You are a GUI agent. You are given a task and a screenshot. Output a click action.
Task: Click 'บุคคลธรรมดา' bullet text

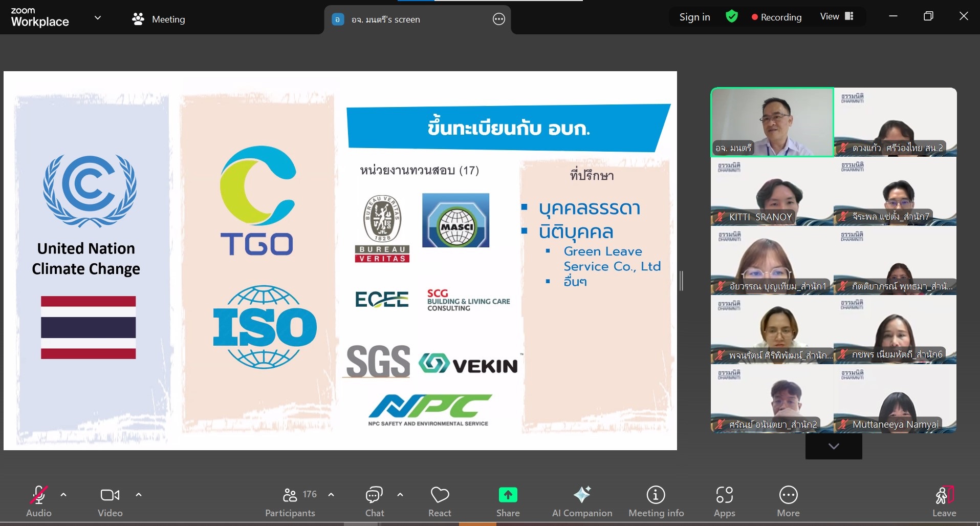coord(589,208)
